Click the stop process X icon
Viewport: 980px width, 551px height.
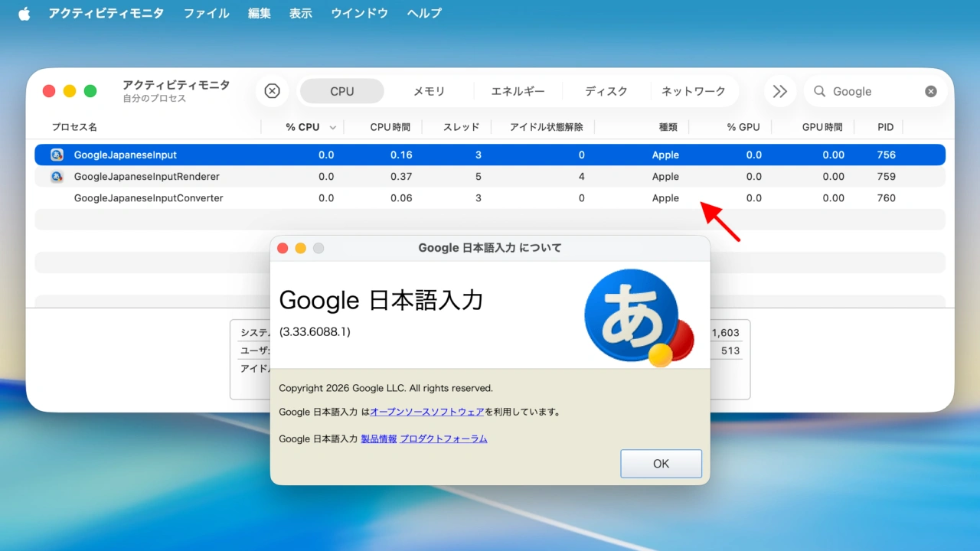pyautogui.click(x=272, y=91)
